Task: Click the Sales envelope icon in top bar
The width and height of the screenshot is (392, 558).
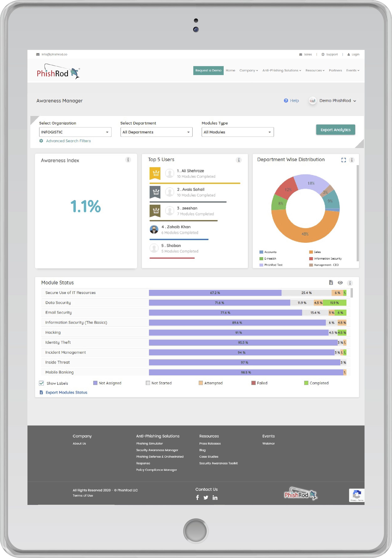Action: 301,54
